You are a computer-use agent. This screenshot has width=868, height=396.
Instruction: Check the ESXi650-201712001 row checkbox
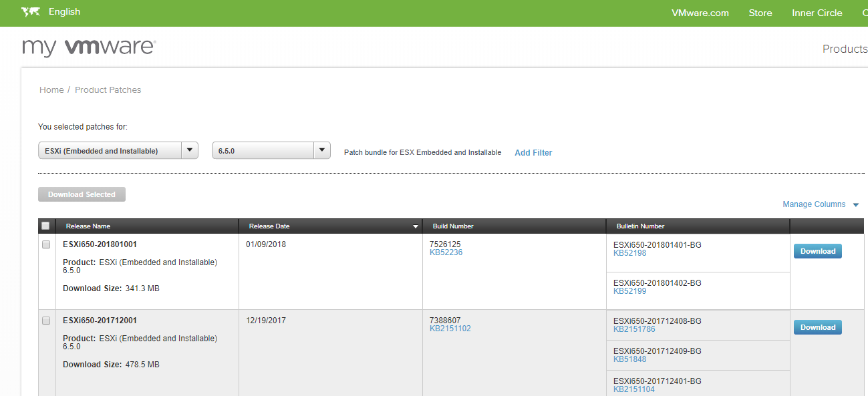click(46, 321)
